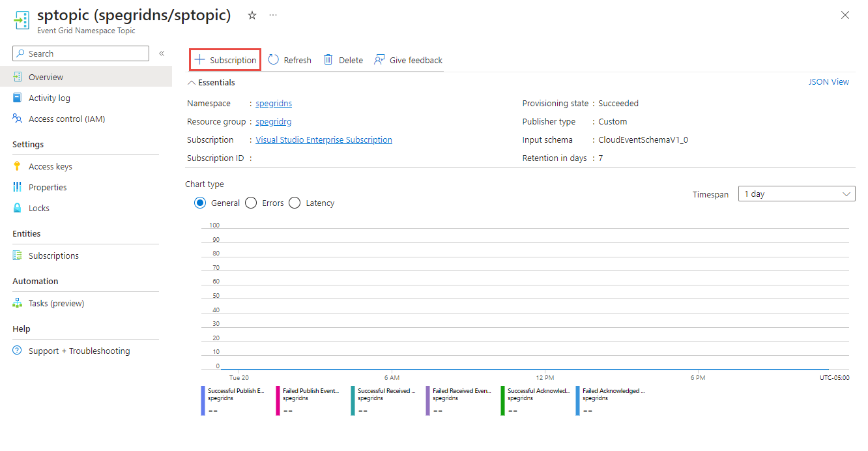This screenshot has width=868, height=451.
Task: Open Activity log in sidebar
Action: 49,98
